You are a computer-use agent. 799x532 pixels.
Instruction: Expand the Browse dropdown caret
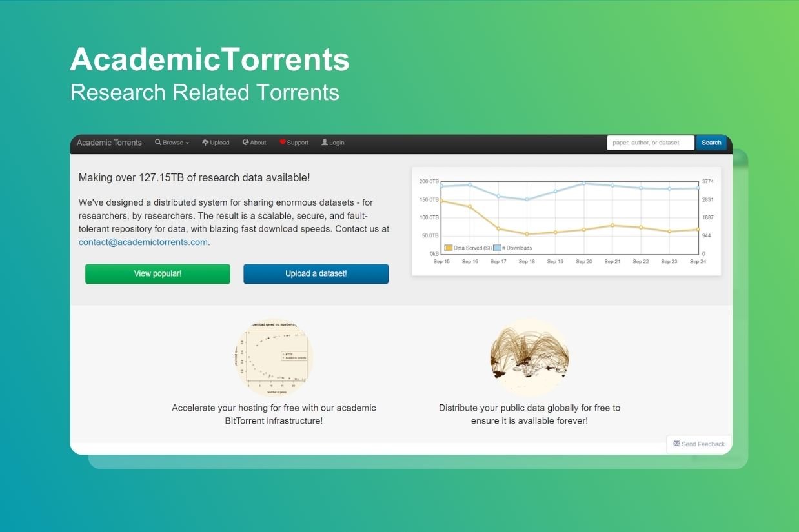tap(187, 143)
